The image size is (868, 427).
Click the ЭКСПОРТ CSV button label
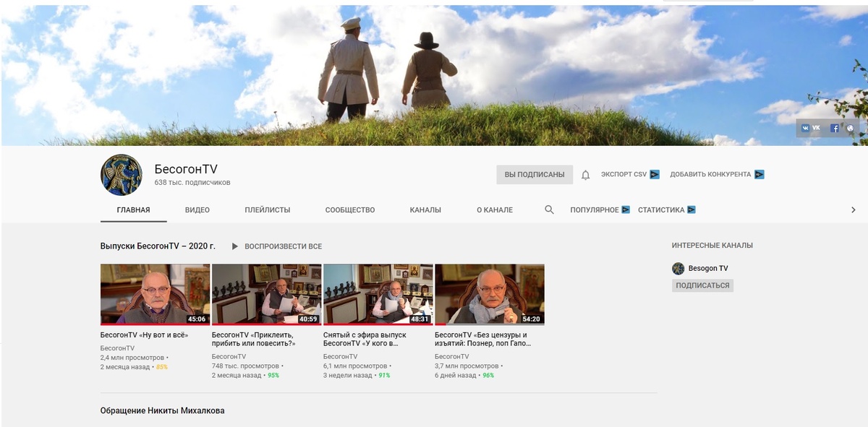tap(624, 174)
